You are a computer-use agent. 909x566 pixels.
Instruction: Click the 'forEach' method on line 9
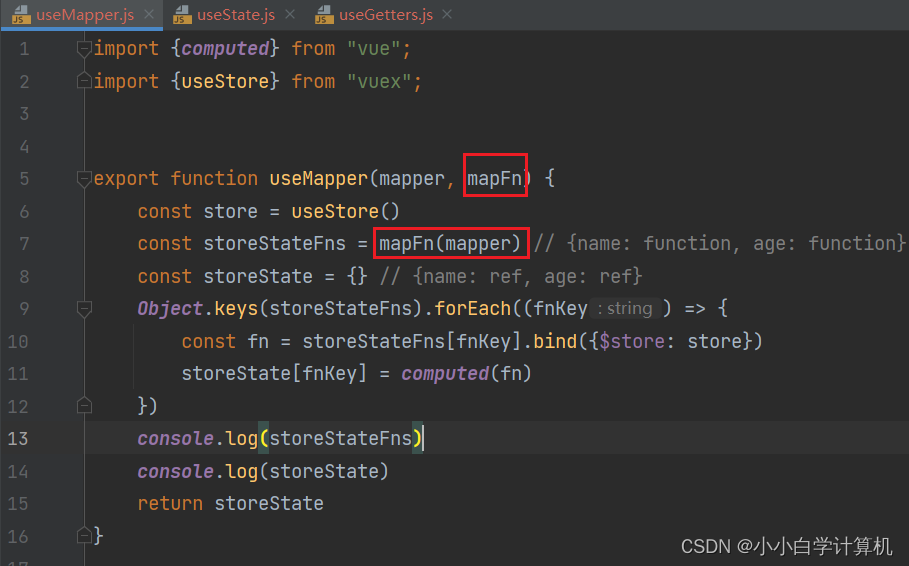coord(472,309)
